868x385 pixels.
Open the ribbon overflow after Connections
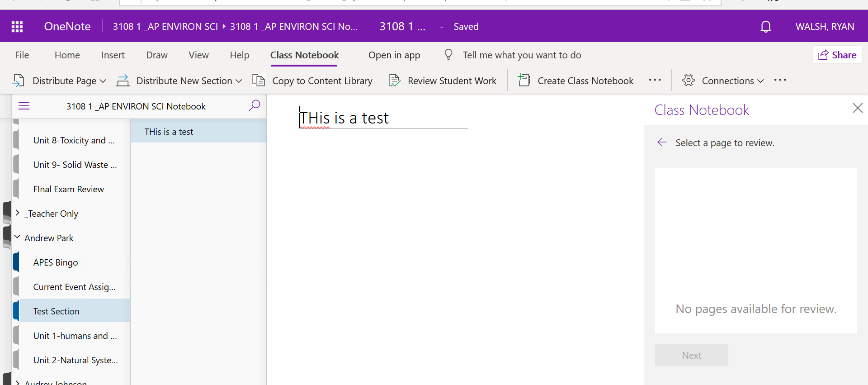(x=780, y=80)
